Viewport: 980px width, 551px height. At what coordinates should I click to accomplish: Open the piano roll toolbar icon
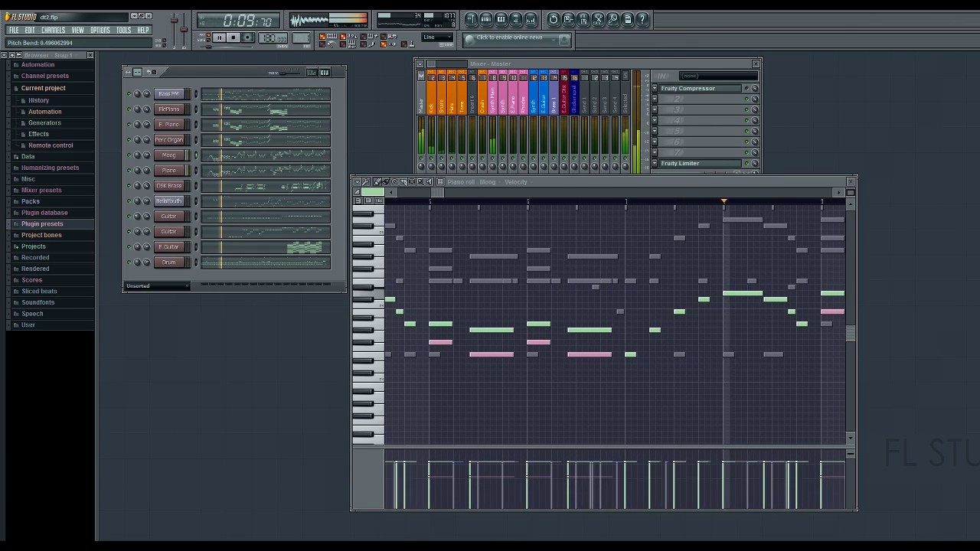[501, 19]
